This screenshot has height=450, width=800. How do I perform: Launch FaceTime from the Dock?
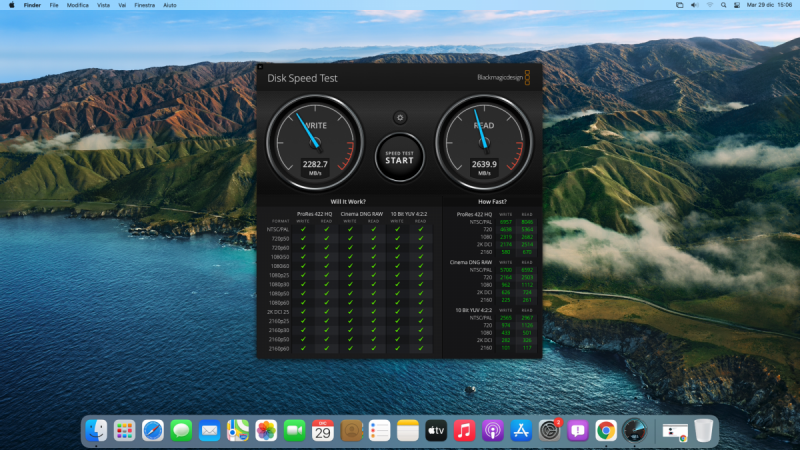(x=294, y=431)
